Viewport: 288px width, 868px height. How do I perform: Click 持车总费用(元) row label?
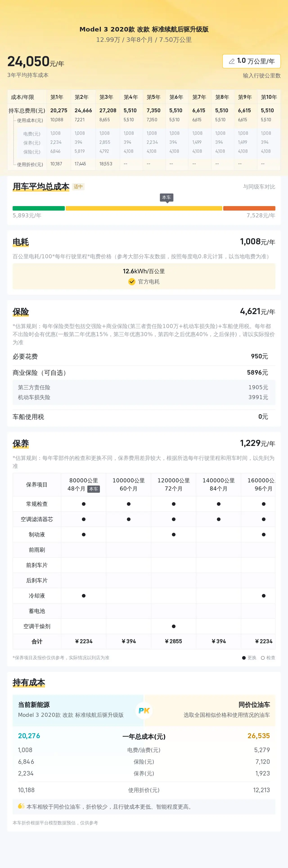[27, 110]
